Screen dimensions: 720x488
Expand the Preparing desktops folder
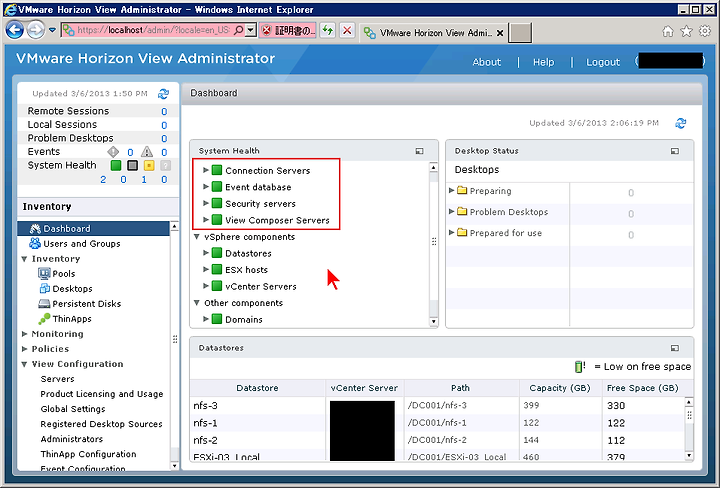pos(451,190)
